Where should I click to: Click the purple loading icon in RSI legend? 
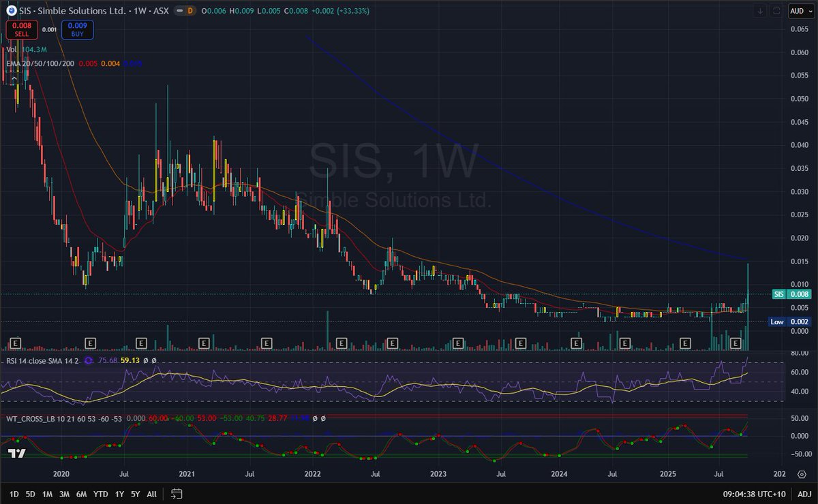point(87,361)
